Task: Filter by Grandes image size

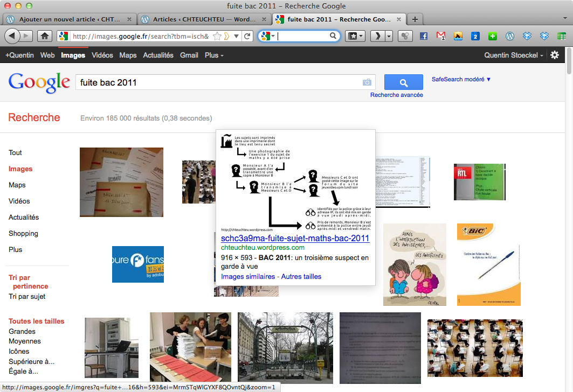Action: 22,331
